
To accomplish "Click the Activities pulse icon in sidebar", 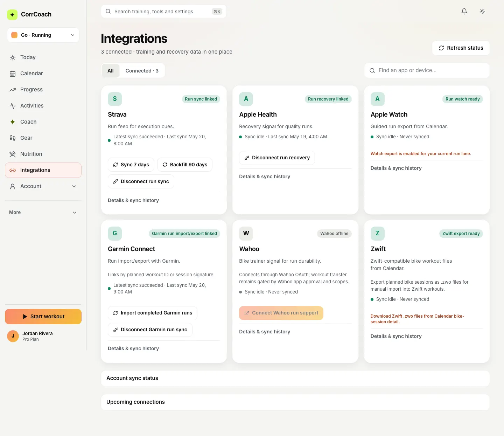I will [13, 106].
